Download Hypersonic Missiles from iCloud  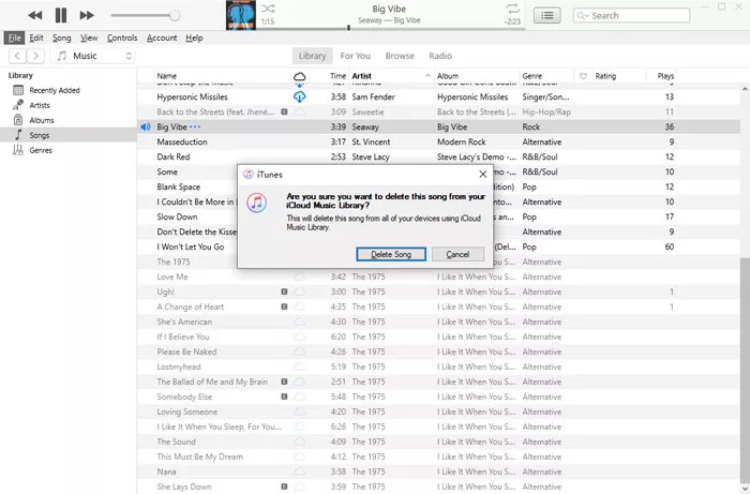click(x=299, y=97)
